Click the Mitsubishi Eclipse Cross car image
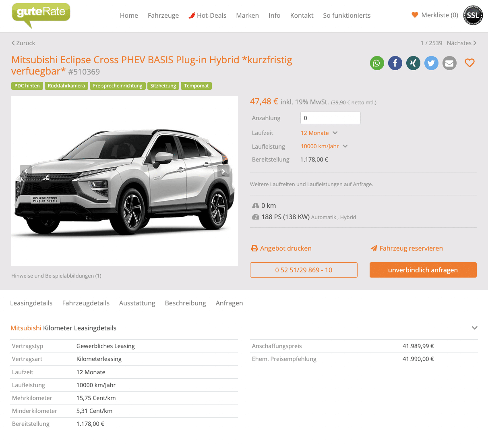Image resolution: width=488 pixels, height=448 pixels. pyautogui.click(x=124, y=181)
